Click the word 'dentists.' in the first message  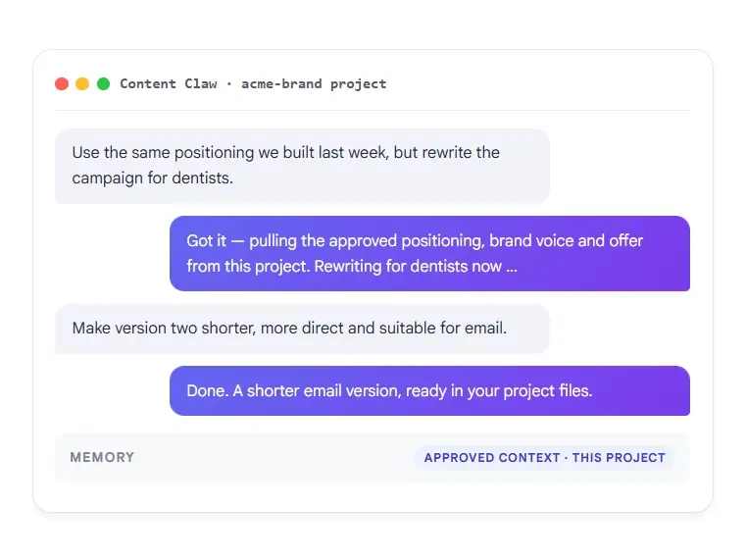[x=203, y=178]
